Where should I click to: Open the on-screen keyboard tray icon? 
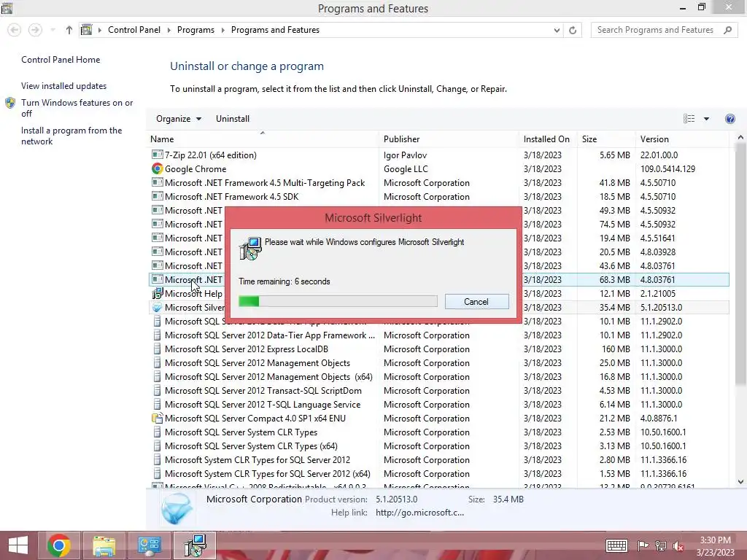coord(616,545)
